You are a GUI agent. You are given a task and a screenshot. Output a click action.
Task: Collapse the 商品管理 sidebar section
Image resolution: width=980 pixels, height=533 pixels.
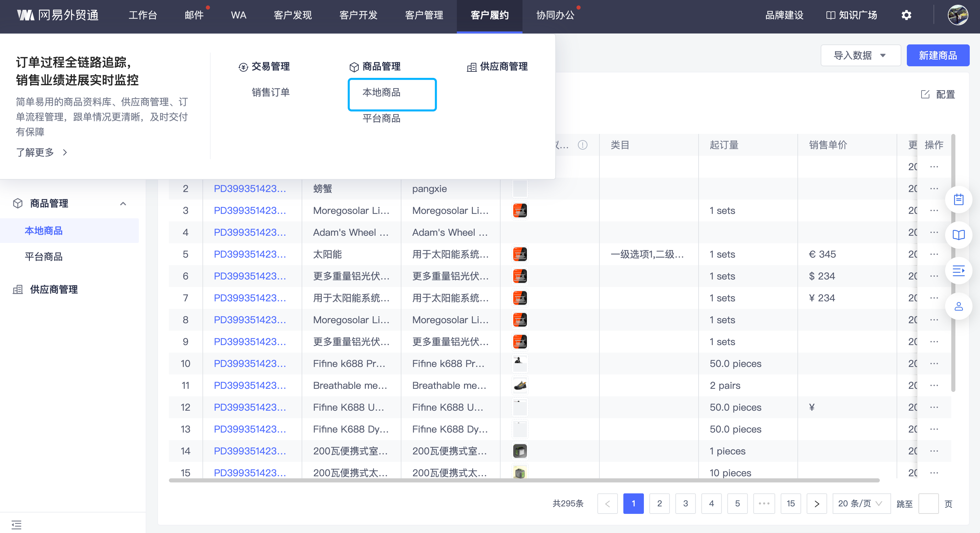123,203
